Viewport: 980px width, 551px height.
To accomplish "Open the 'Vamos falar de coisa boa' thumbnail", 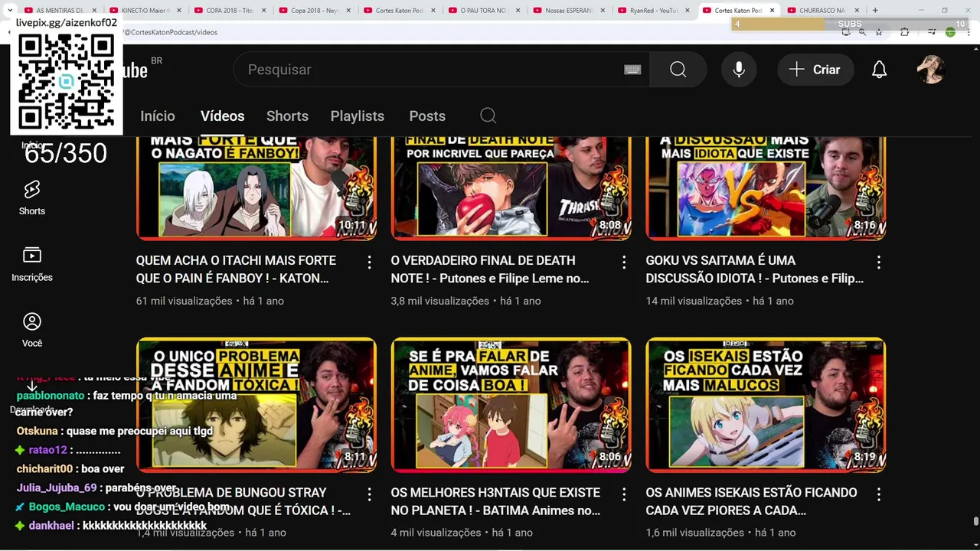I will click(x=511, y=405).
